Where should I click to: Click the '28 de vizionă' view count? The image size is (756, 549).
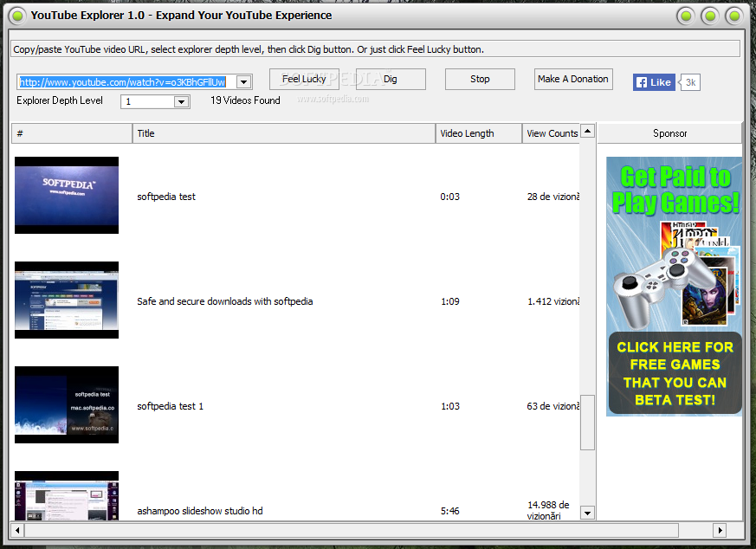coord(553,197)
